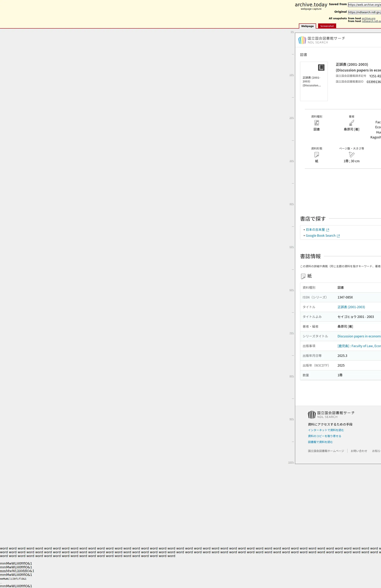The width and height of the screenshot is (381, 588).
Task: Click the black NDL Search footer logo
Action: click(312, 415)
